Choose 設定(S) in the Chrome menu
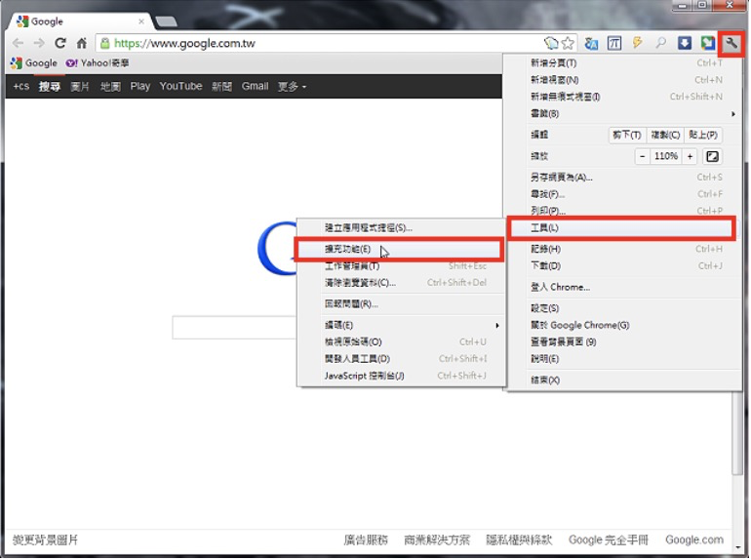The image size is (751, 560). pyautogui.click(x=545, y=308)
